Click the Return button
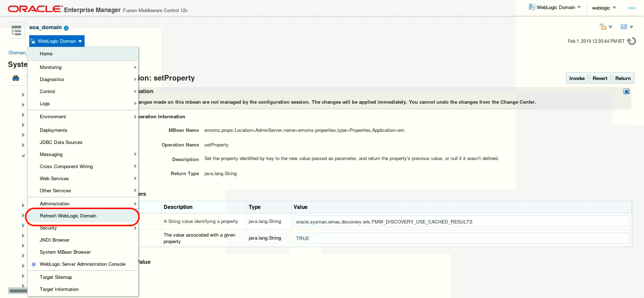 pyautogui.click(x=623, y=78)
